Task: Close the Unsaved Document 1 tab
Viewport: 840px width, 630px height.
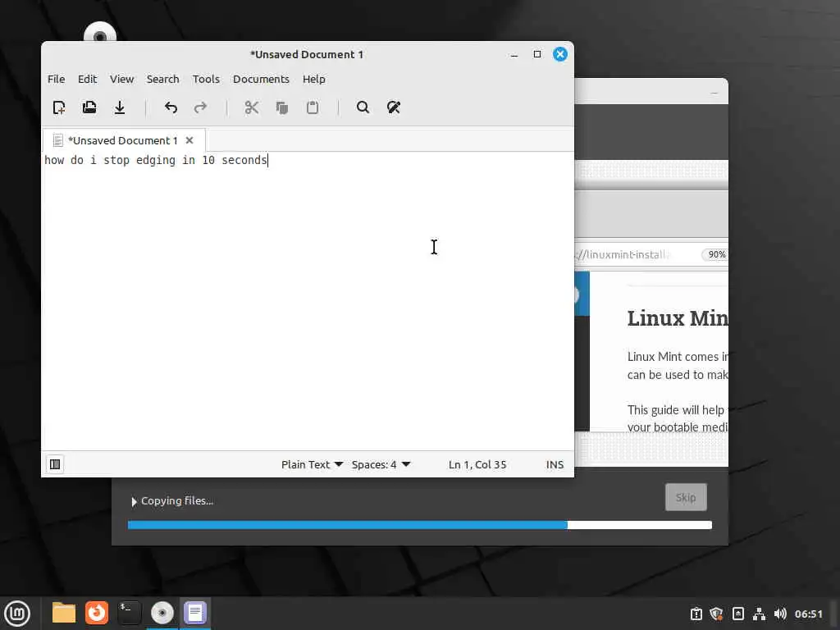Action: pyautogui.click(x=189, y=140)
